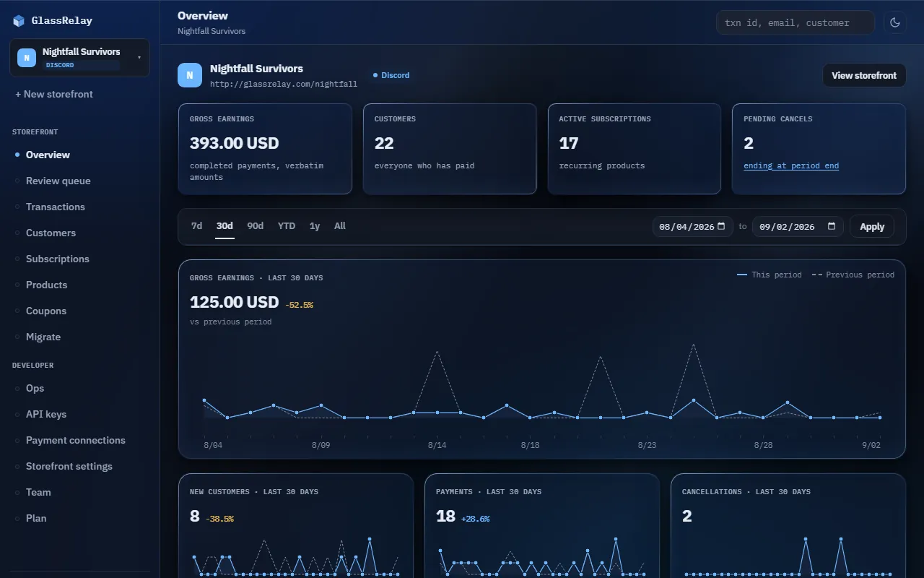
Task: Click the +28.6% payments change
Action: pyautogui.click(x=475, y=519)
